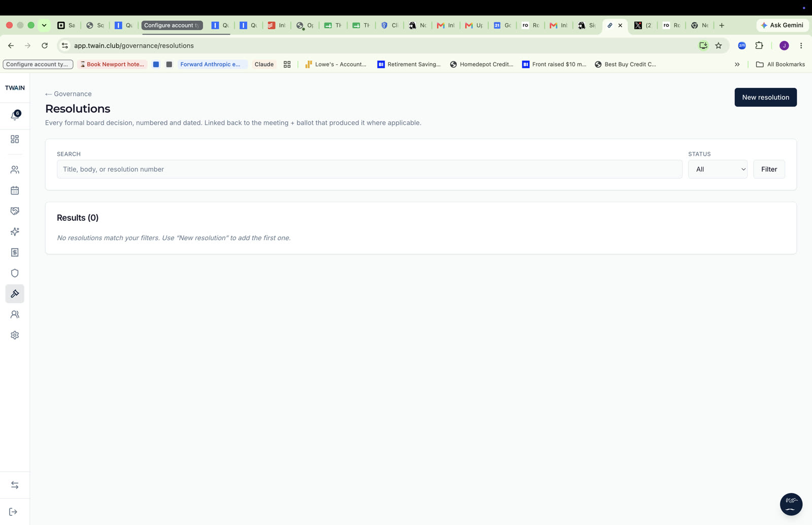Open the browser extensions puzzle icon
812x525 pixels.
pos(759,46)
